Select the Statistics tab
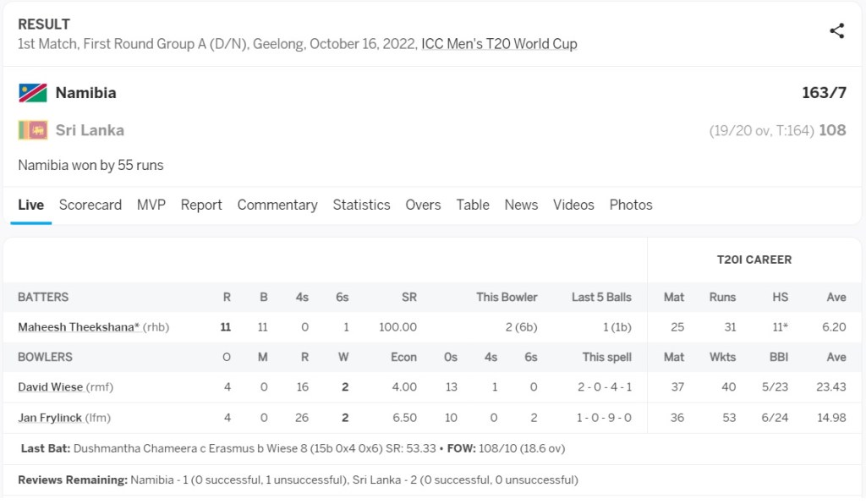This screenshot has width=866, height=504. (x=361, y=205)
